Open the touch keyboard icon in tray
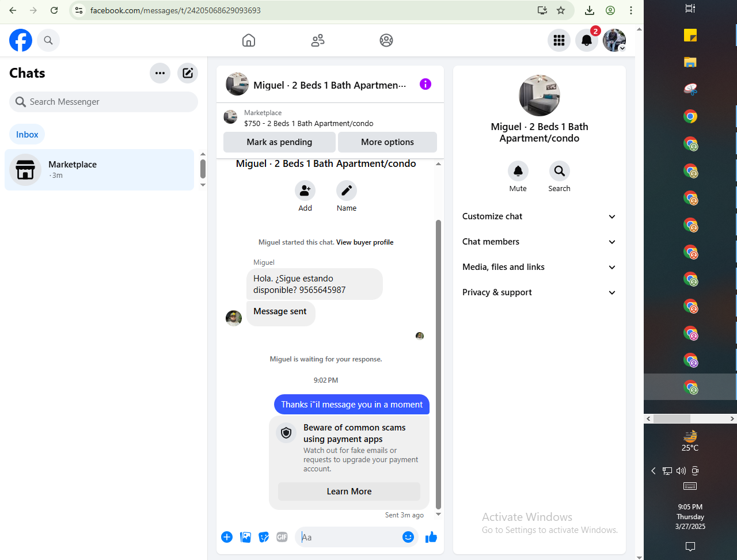Screen dimensions: 737x560 click(x=690, y=486)
